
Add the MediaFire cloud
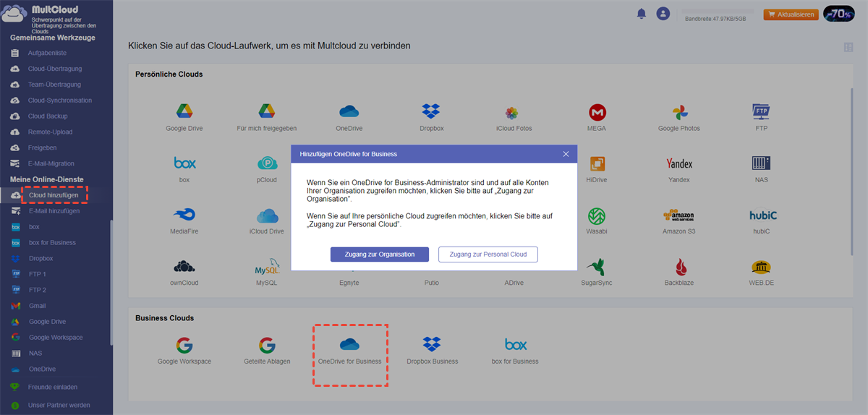click(x=184, y=221)
